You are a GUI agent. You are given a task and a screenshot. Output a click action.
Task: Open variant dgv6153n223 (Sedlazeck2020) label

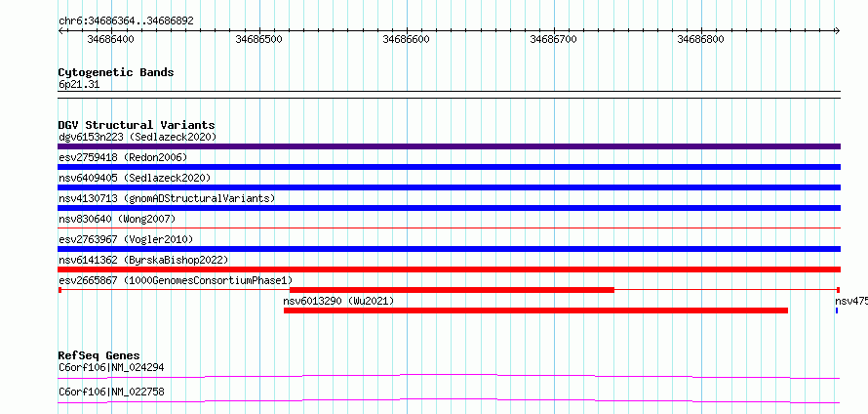point(138,137)
